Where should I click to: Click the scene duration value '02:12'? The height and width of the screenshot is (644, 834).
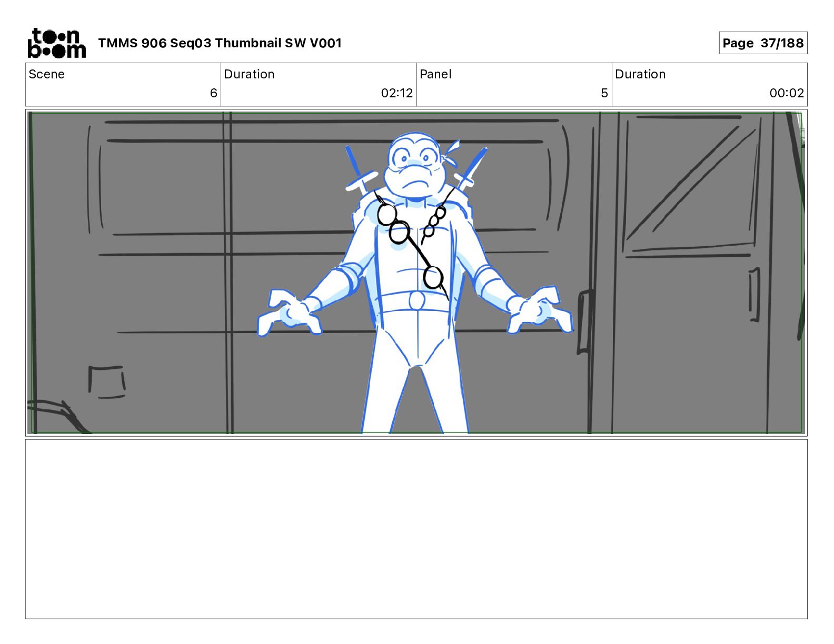tap(397, 93)
